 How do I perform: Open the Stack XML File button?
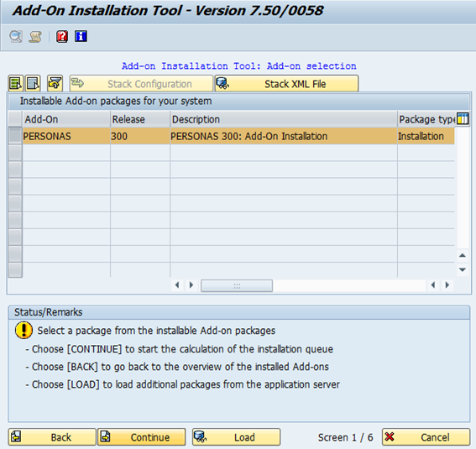[286, 83]
